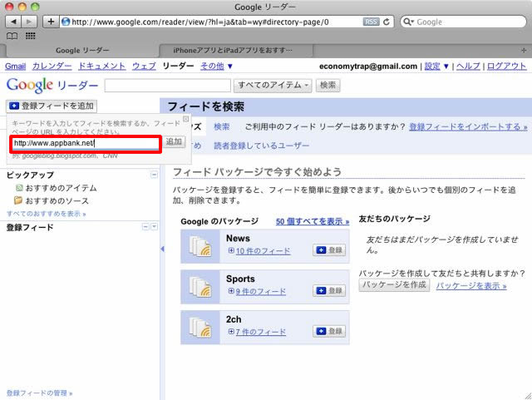Click the feed URL field containing appbank.net
This screenshot has height=400, width=532.
pyautogui.click(x=86, y=143)
